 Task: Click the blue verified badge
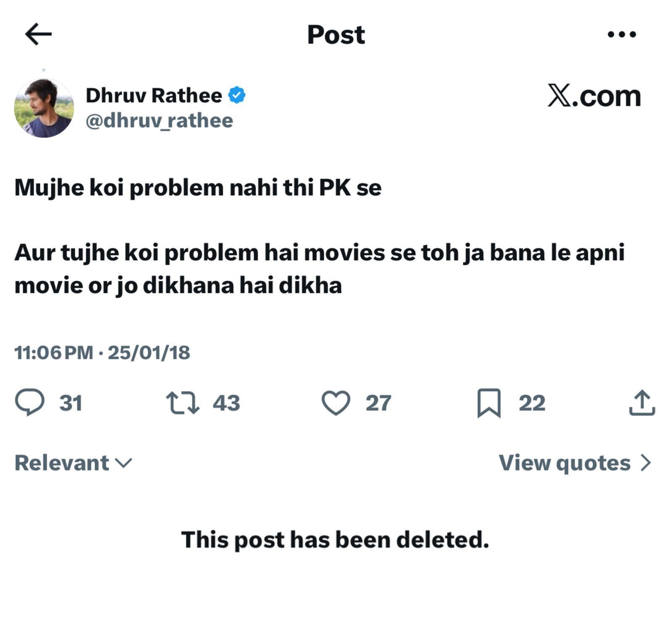[x=237, y=95]
